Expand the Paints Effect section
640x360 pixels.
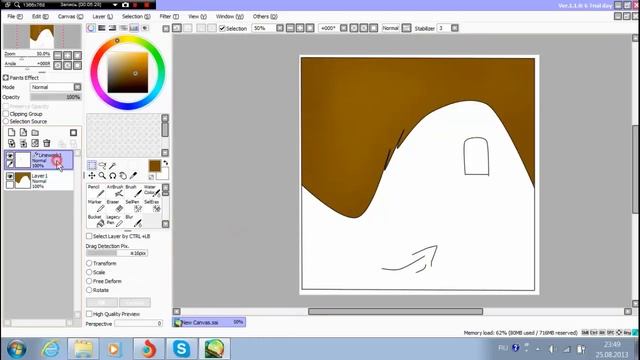pyautogui.click(x=6, y=78)
